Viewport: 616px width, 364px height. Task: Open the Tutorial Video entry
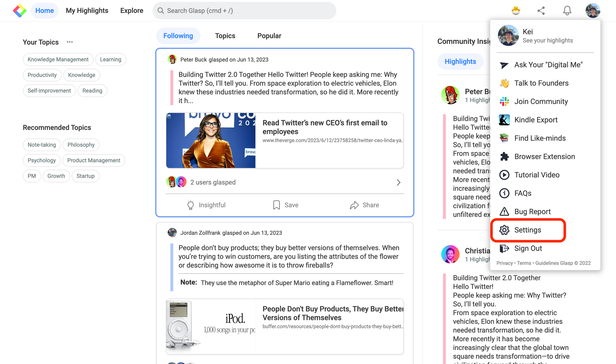[537, 175]
